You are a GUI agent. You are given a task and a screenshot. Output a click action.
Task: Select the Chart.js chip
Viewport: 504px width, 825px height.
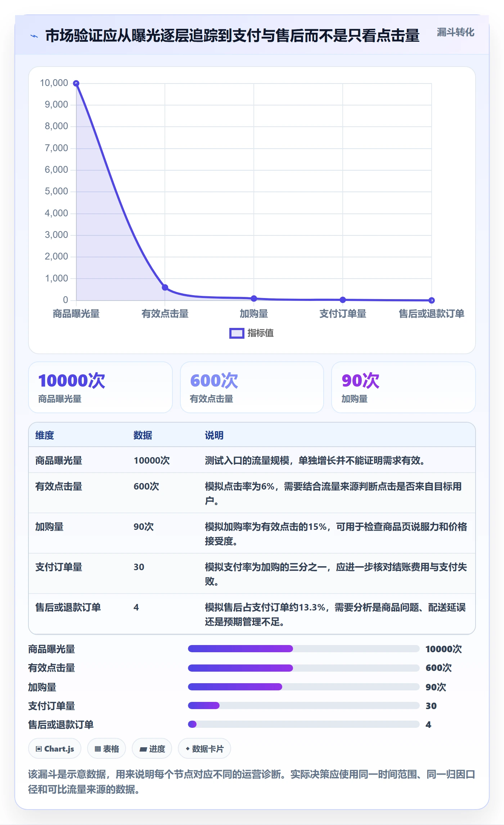coord(55,749)
